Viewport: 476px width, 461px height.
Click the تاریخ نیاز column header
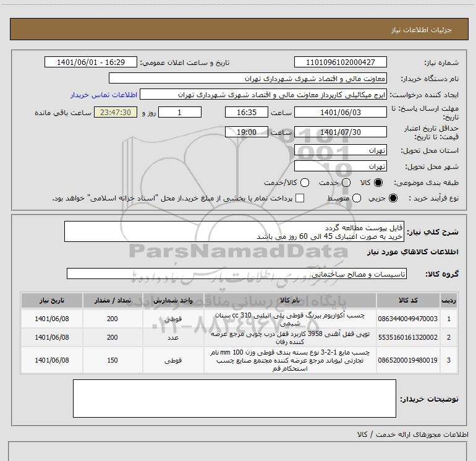click(x=51, y=300)
